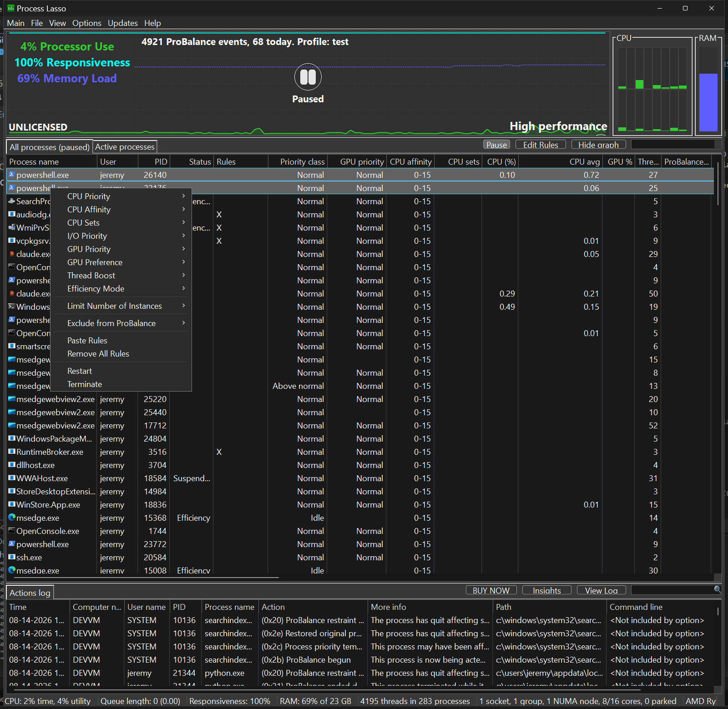Click dllhost.exe process icon
This screenshot has height=709, width=728.
(x=12, y=465)
